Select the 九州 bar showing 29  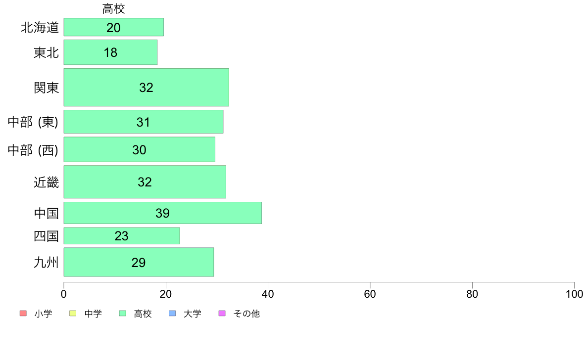coord(139,262)
